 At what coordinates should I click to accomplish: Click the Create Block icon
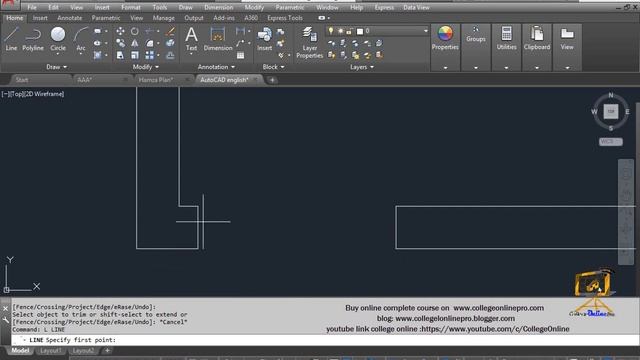coord(281,31)
